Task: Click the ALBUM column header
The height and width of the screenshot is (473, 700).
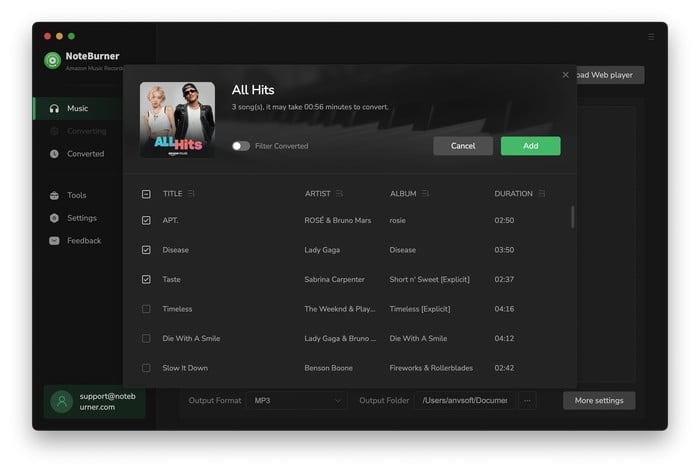Action: [403, 194]
